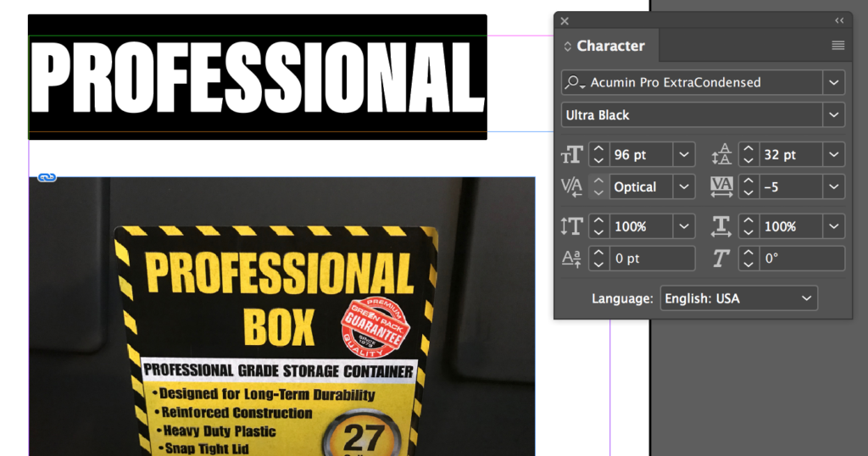The image size is (868, 456).
Task: Click the -5 tracking field
Action: (791, 186)
